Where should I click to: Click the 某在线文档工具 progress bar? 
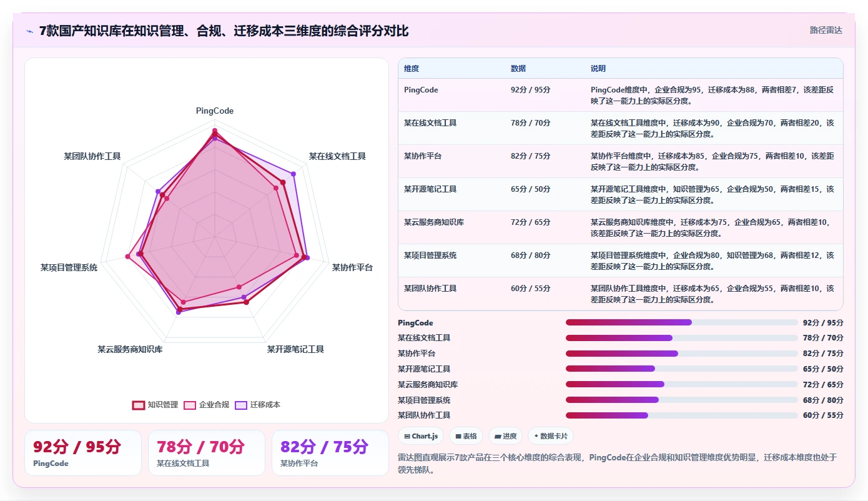pos(682,338)
